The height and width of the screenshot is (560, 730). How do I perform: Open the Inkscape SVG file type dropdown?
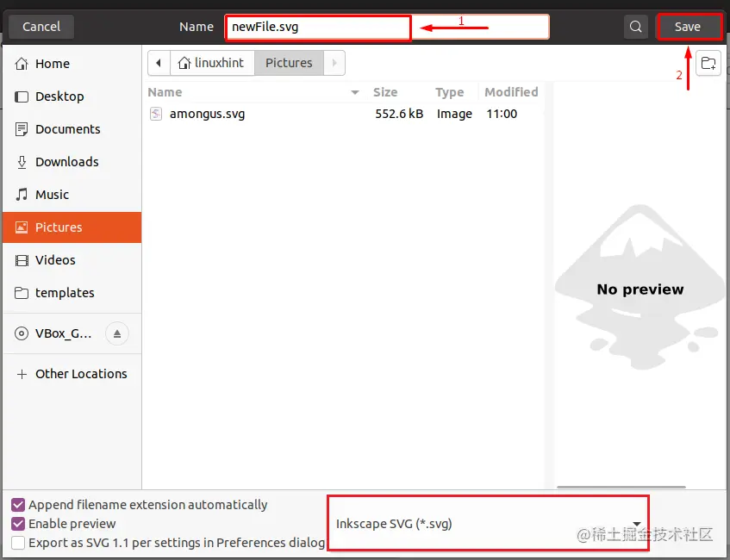click(488, 524)
